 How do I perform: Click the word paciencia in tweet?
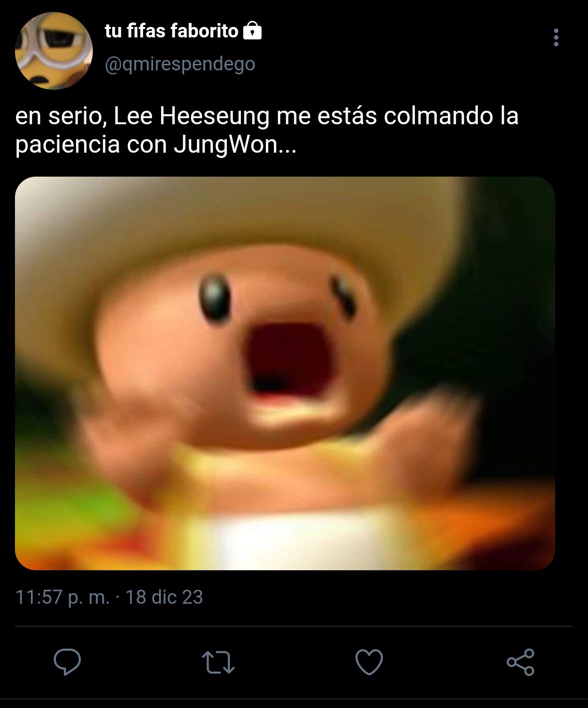tap(67, 145)
